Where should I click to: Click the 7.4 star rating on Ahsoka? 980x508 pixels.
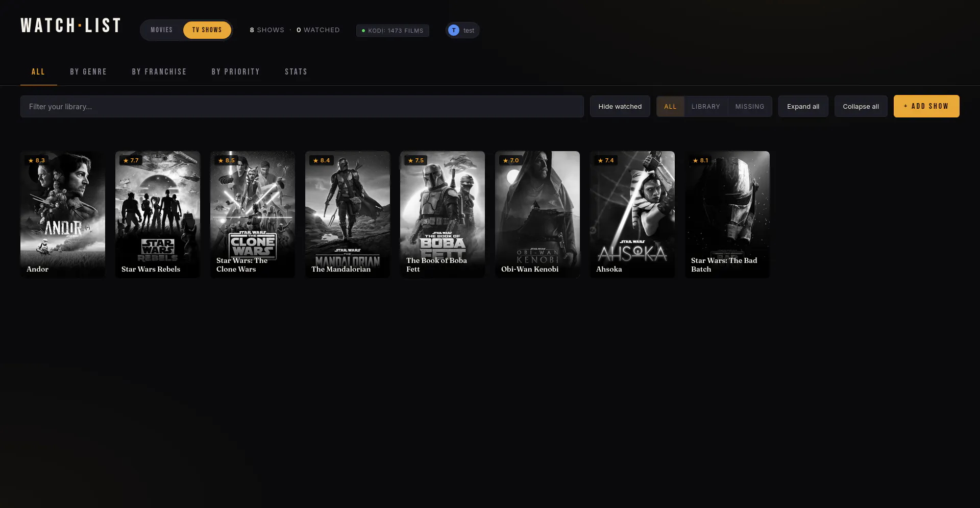pos(606,160)
